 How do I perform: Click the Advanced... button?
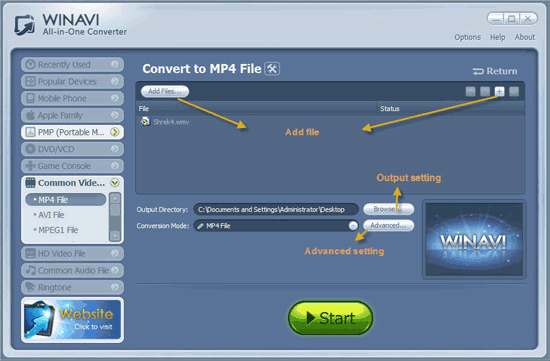click(x=388, y=225)
